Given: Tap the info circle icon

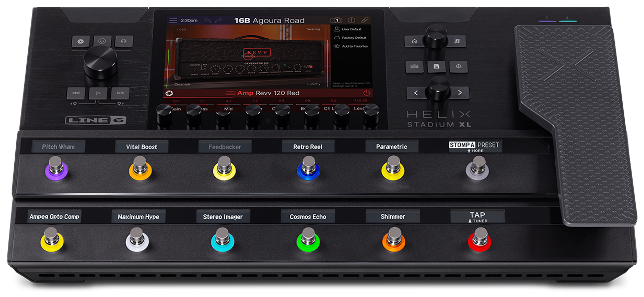Looking at the screenshot, I should 351,20.
